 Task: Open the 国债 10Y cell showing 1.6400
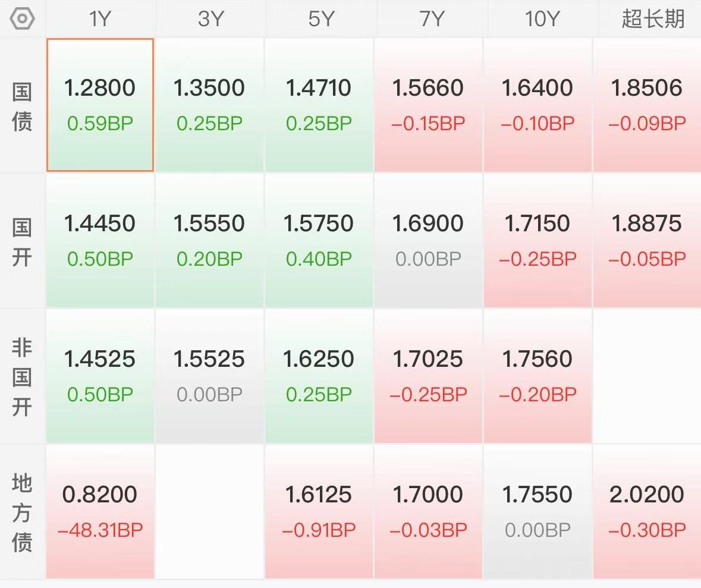(537, 105)
